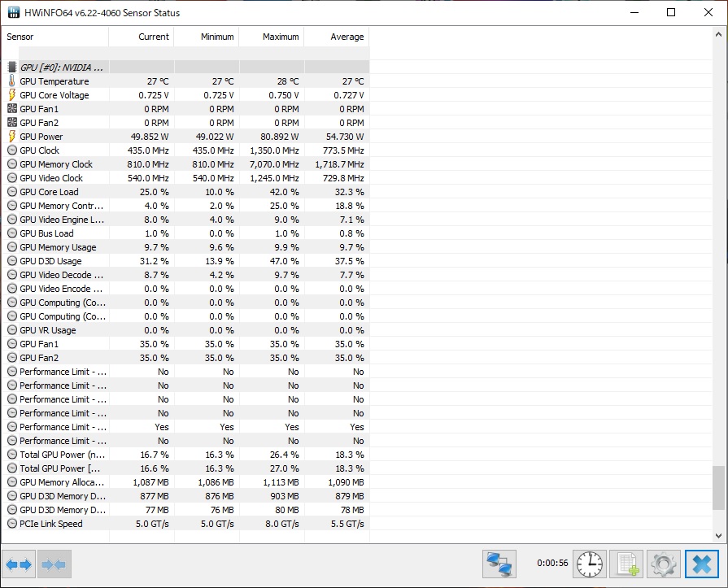Select GPU Memory Alloca… row label
The image size is (728, 588).
[62, 482]
